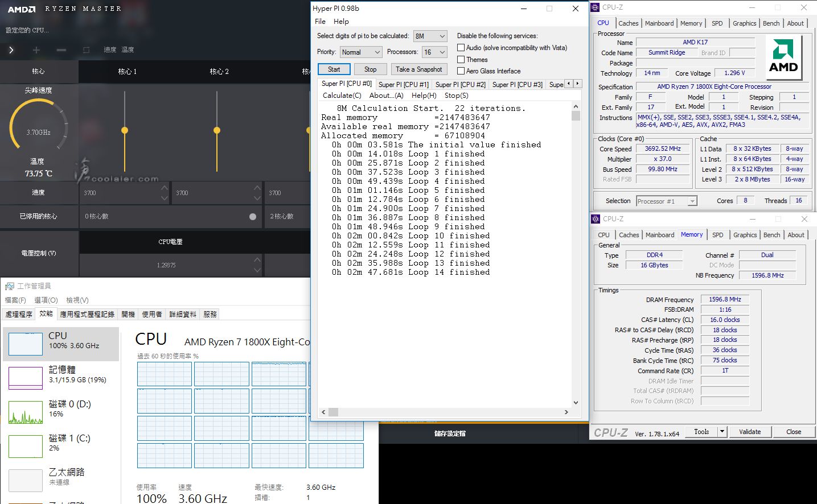
Task: Increase core 1 speed stepper up
Action: pyautogui.click(x=165, y=188)
